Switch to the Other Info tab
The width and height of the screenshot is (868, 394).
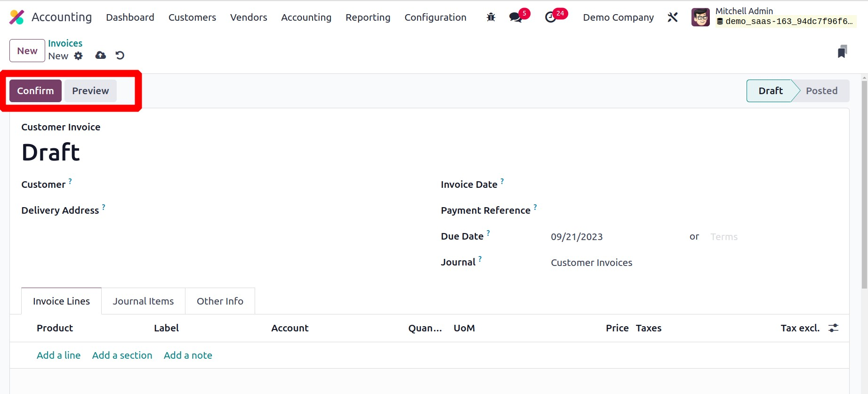[x=220, y=301]
